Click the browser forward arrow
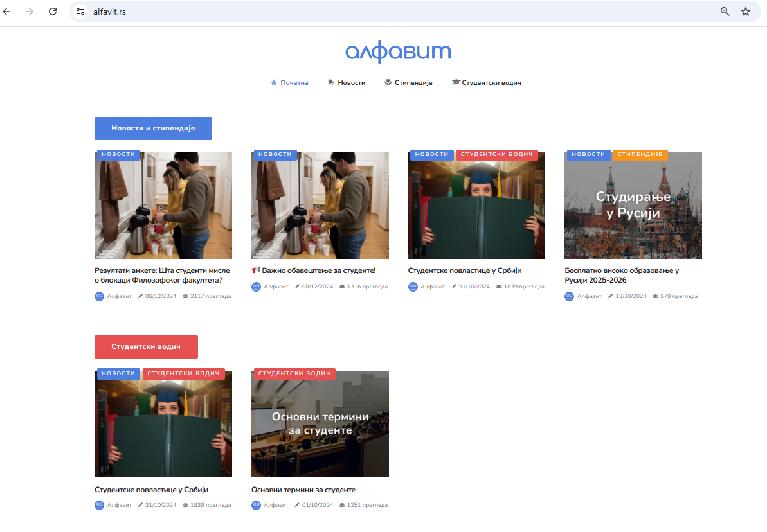The image size is (767, 532). click(30, 12)
